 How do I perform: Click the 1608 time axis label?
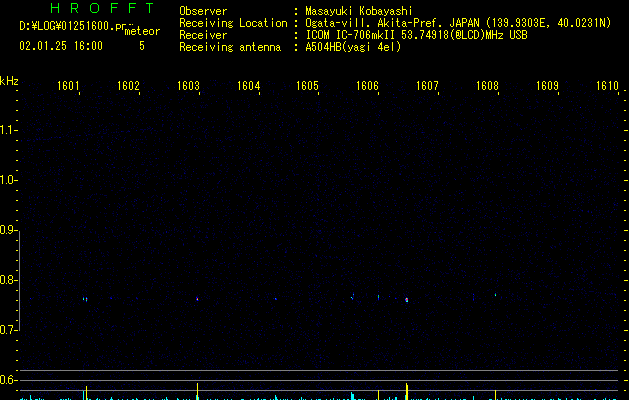(x=487, y=86)
